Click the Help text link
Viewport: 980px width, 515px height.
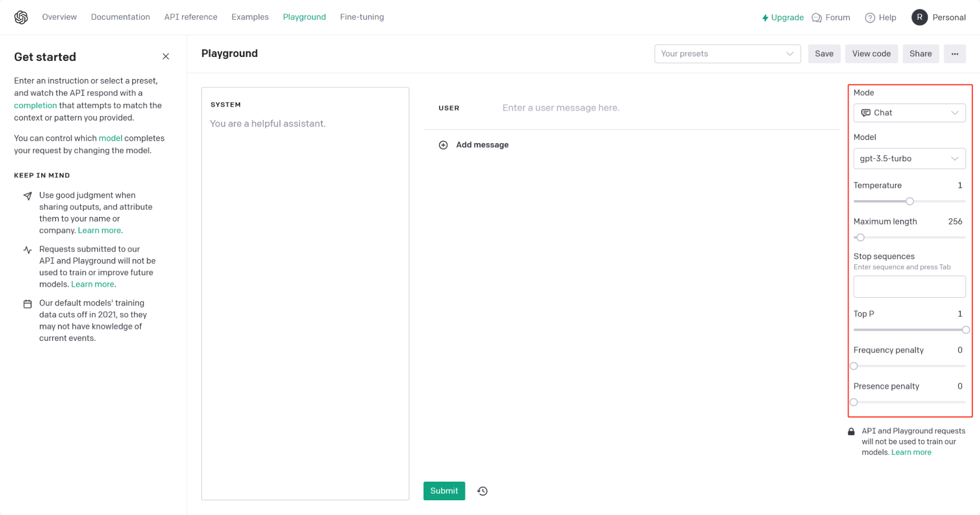pos(887,18)
